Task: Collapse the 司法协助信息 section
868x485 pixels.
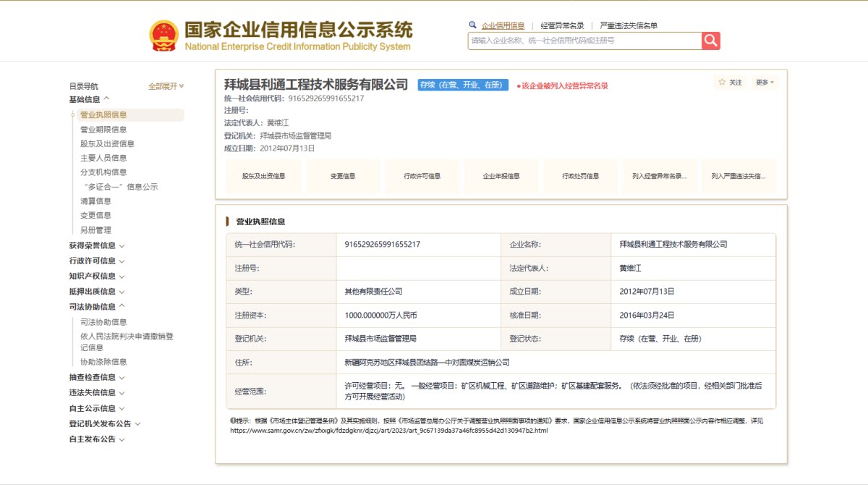Action: (97, 306)
